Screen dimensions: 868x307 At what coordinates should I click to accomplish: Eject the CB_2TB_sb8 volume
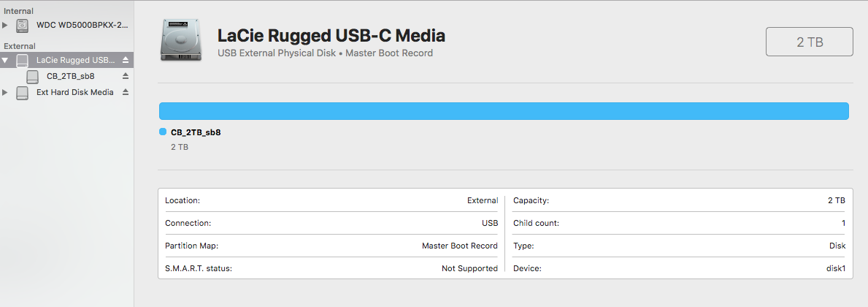tap(126, 76)
